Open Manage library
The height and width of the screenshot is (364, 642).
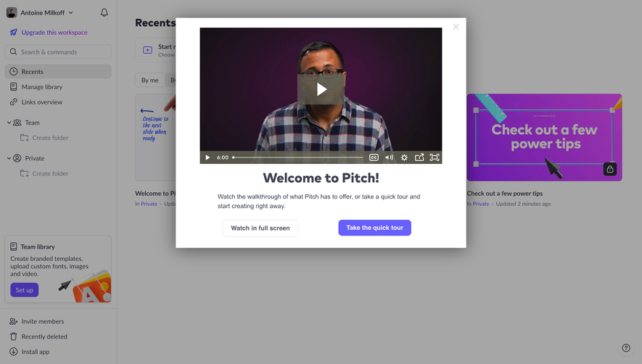click(42, 87)
